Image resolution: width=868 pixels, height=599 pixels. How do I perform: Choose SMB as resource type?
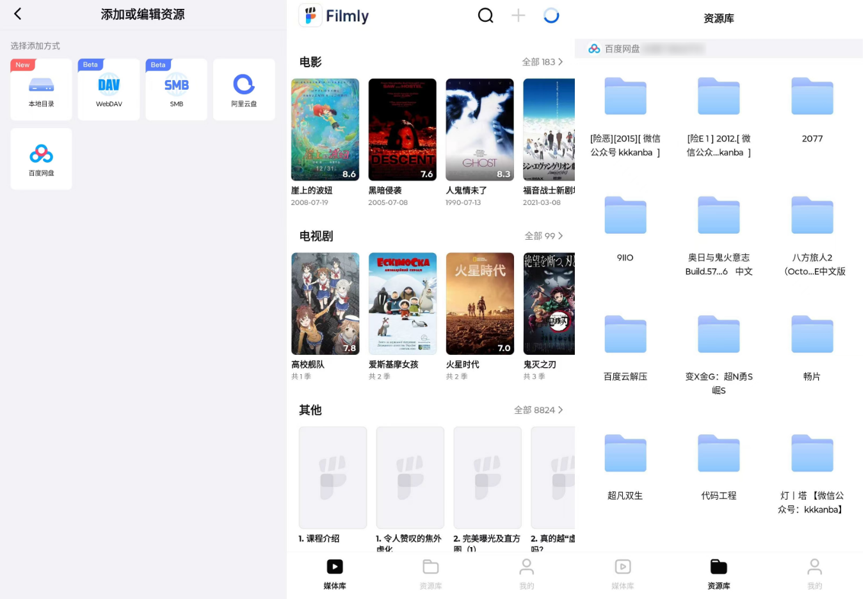176,90
